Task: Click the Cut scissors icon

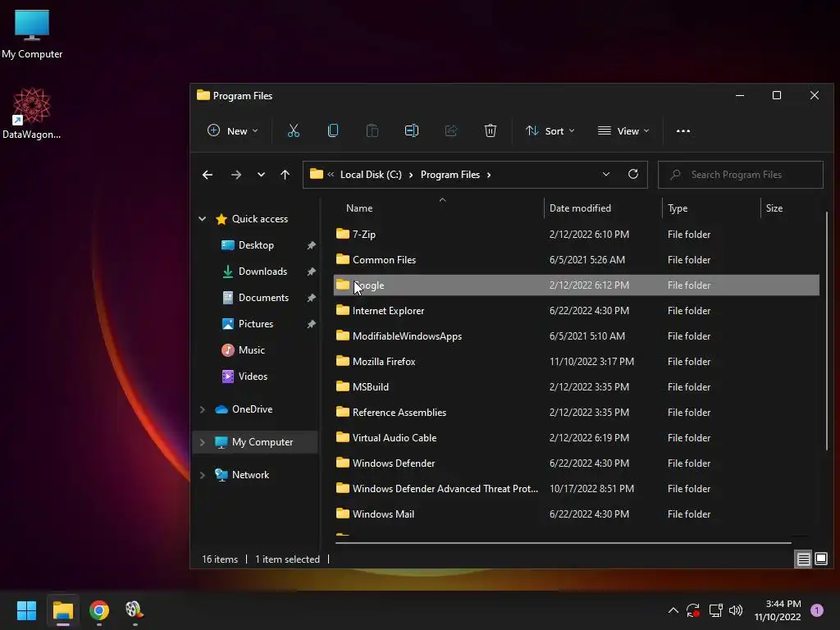Action: (x=293, y=130)
